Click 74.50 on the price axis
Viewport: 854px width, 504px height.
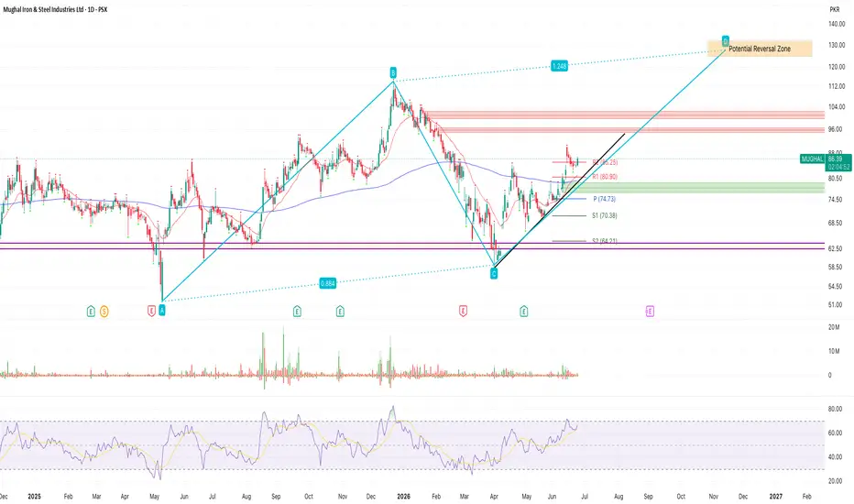click(835, 200)
